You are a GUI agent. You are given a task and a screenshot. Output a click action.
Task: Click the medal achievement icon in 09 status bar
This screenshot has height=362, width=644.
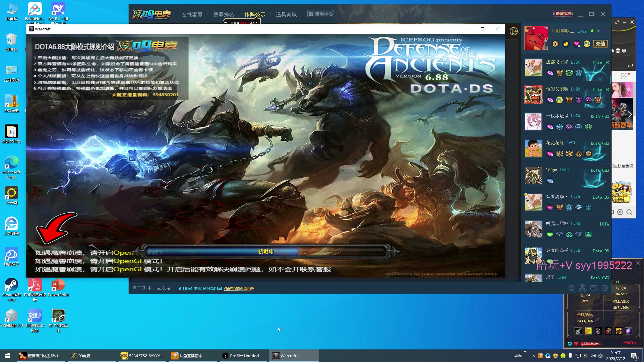(x=583, y=288)
